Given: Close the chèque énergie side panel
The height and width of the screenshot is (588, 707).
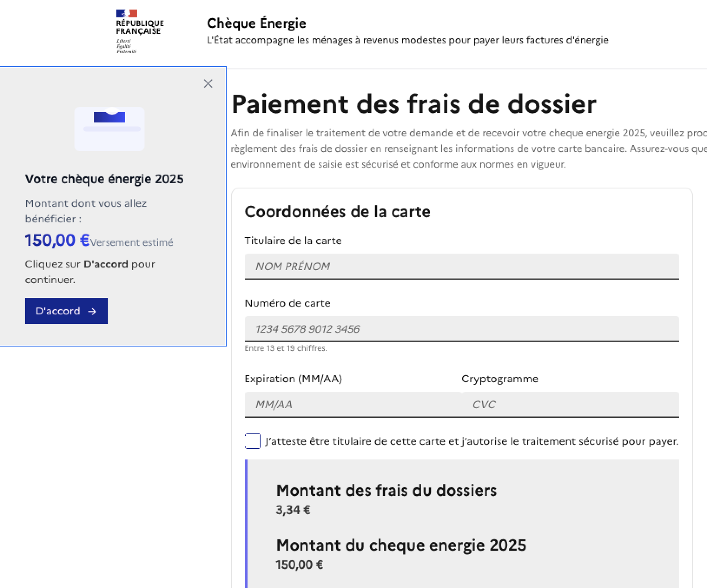Looking at the screenshot, I should 208,83.
